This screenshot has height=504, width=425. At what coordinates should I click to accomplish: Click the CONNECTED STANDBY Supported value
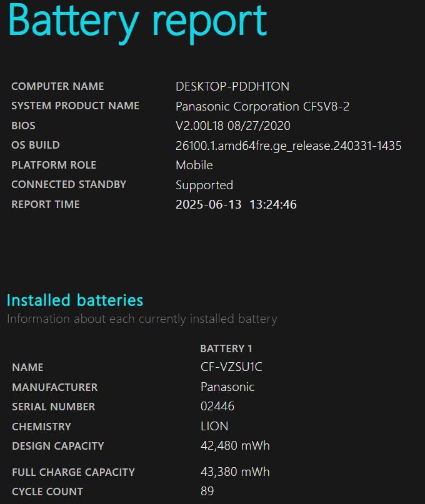204,185
